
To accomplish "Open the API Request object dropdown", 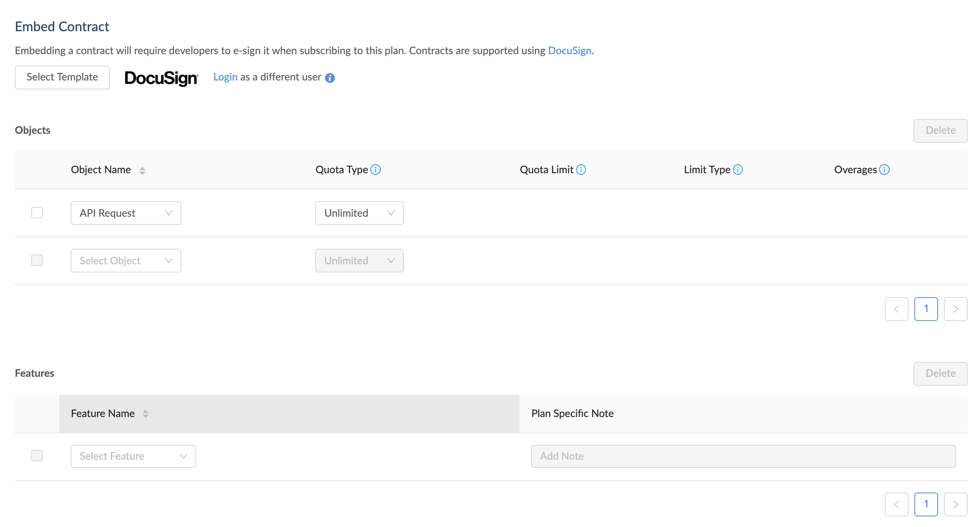I will click(x=126, y=213).
